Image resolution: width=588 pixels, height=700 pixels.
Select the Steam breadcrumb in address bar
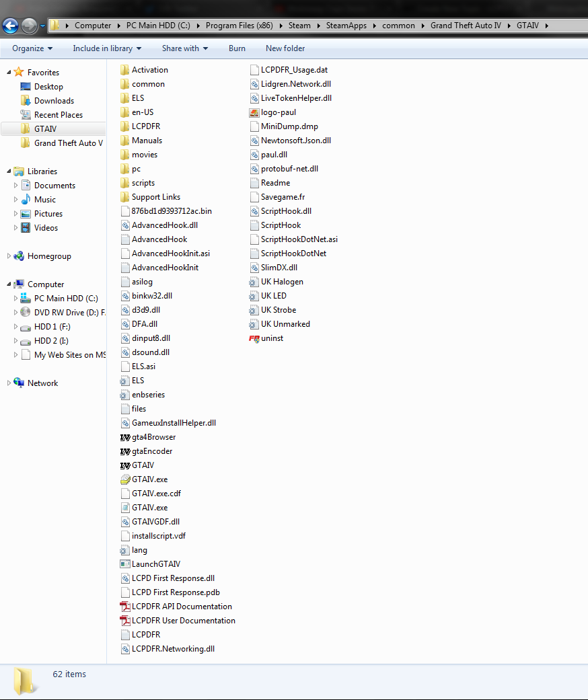pos(299,26)
